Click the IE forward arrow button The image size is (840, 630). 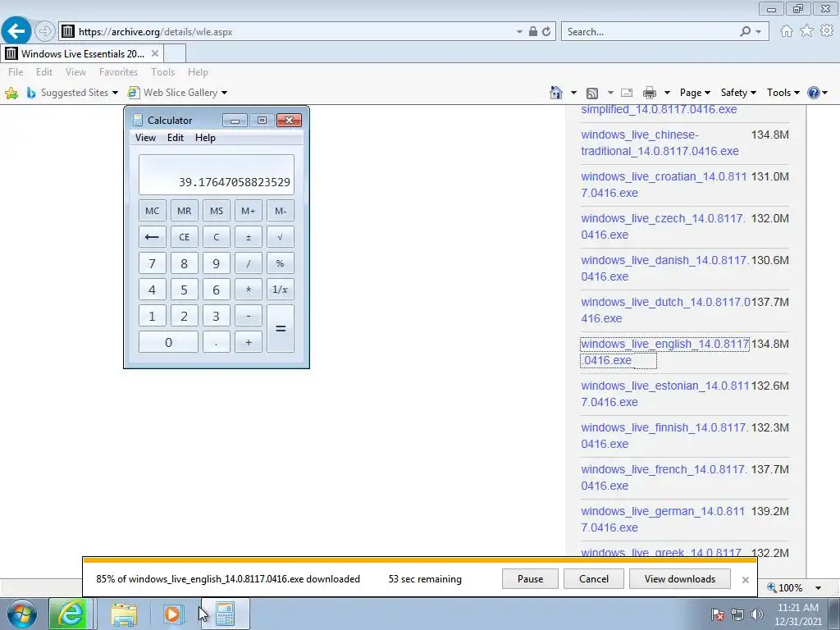(x=45, y=32)
